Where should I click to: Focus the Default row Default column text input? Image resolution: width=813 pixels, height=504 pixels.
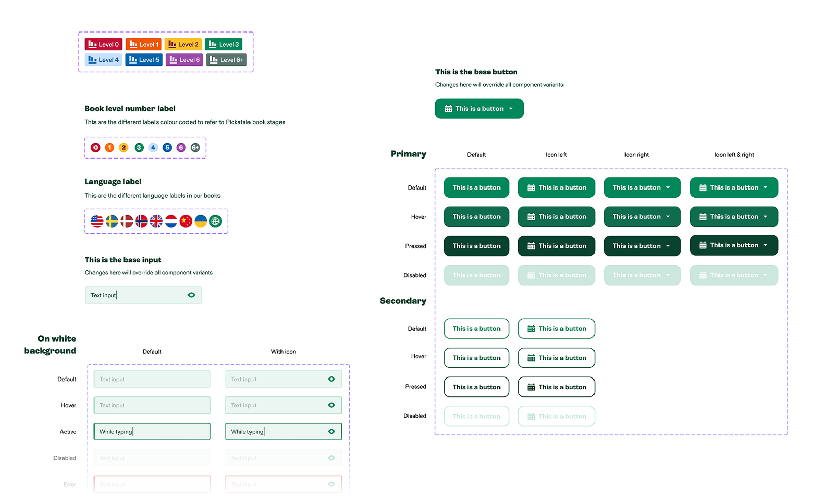pos(152,379)
